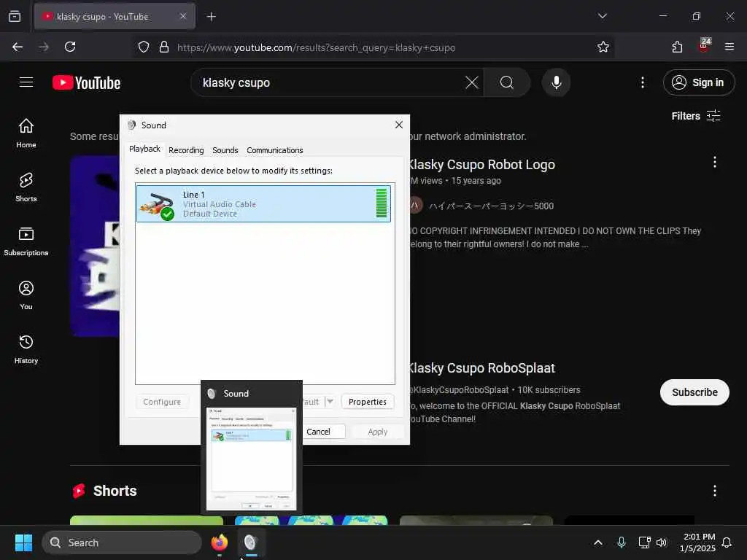Screen dimensions: 747x560
Task: Reload the page in Firefox
Action: point(70,47)
